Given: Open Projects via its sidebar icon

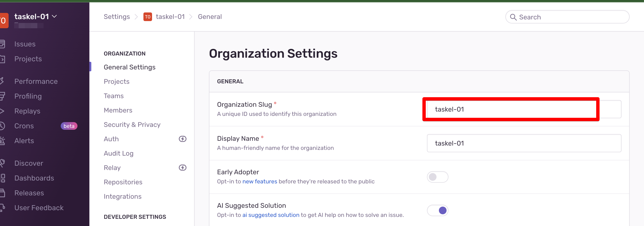Looking at the screenshot, I should (2, 59).
